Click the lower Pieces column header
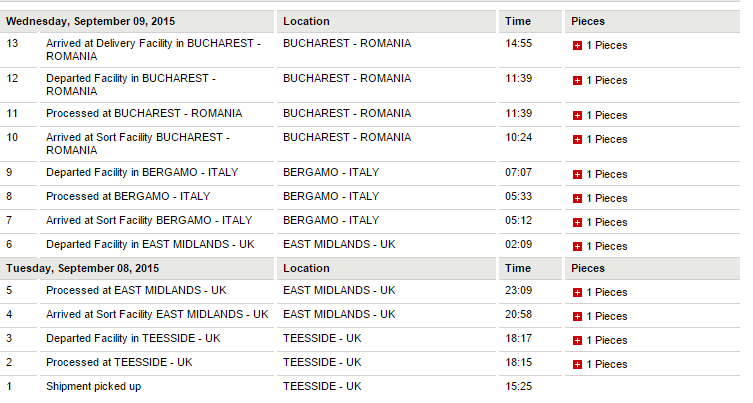The image size is (753, 403). click(588, 269)
